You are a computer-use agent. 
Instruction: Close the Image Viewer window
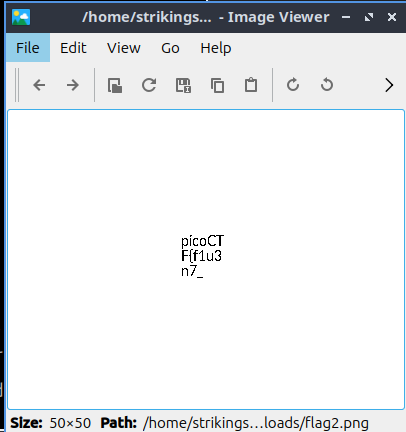[x=392, y=17]
